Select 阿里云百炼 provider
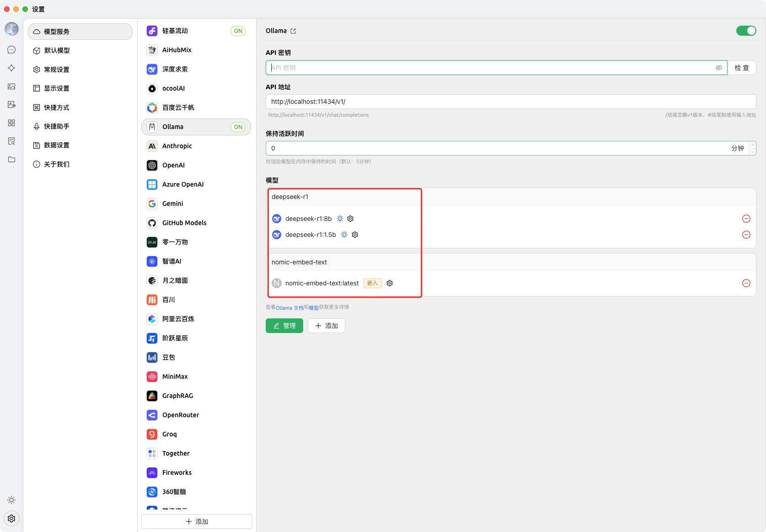The width and height of the screenshot is (766, 532). click(196, 319)
